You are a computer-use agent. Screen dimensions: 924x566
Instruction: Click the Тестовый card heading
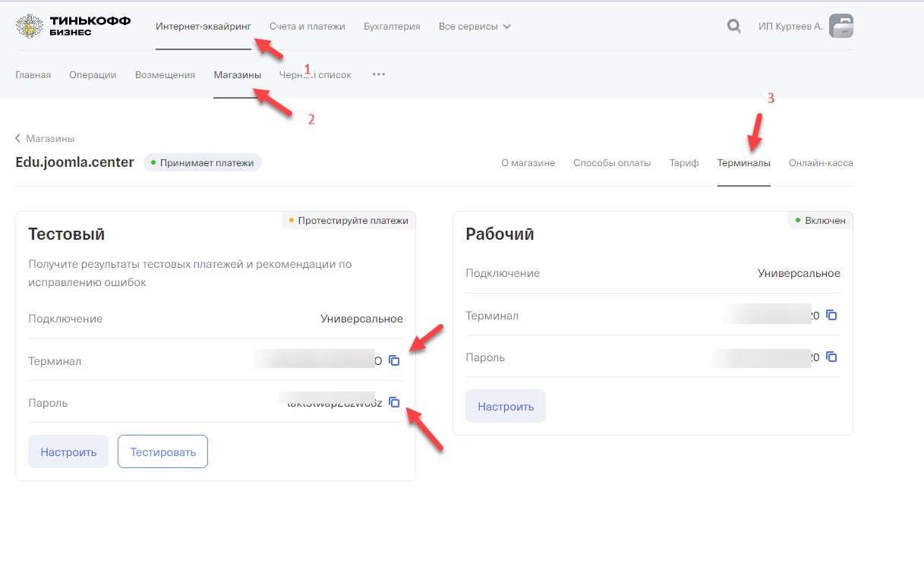(x=66, y=234)
